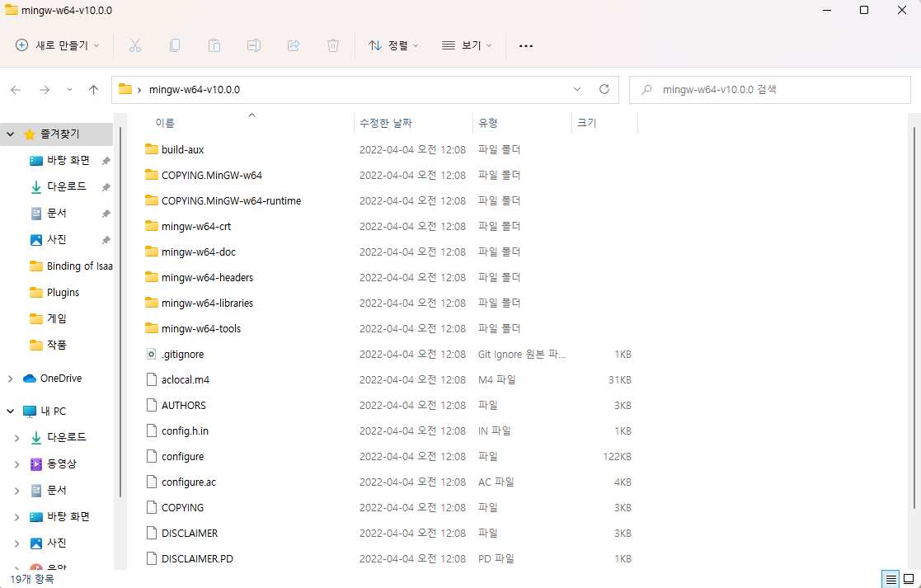Open the 정렬 sort dropdown
This screenshot has width=921, height=588.
pyautogui.click(x=393, y=45)
